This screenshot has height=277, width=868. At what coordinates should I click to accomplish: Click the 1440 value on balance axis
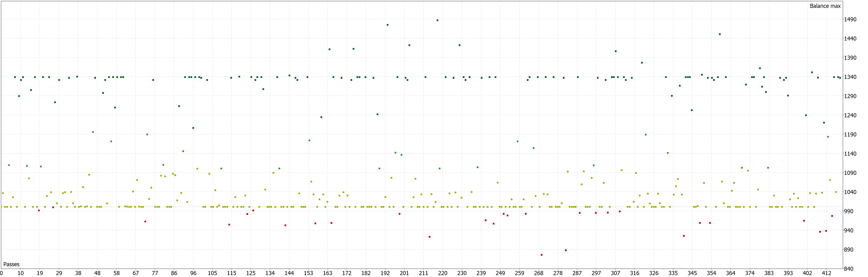point(850,39)
